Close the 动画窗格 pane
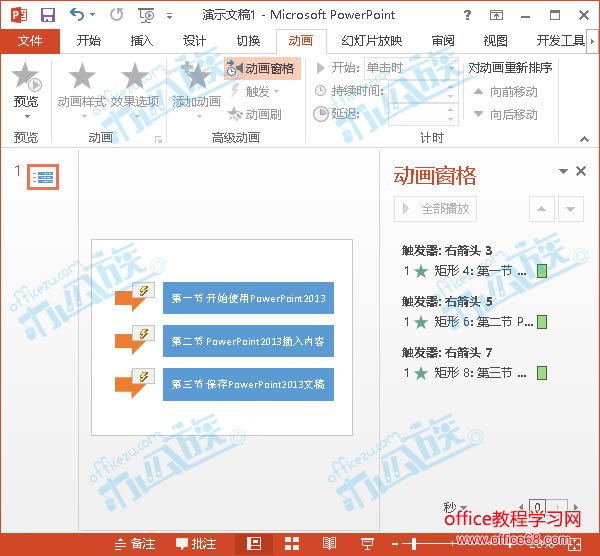 tap(581, 171)
